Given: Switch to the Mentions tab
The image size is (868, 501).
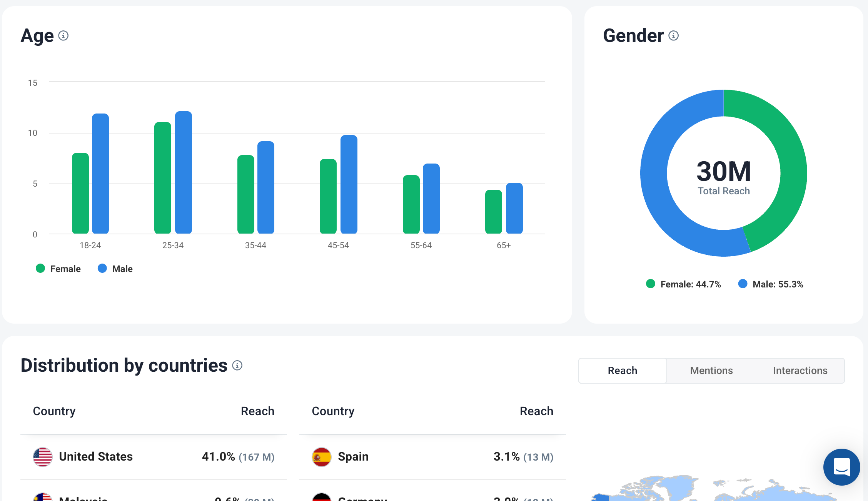Looking at the screenshot, I should coord(711,371).
